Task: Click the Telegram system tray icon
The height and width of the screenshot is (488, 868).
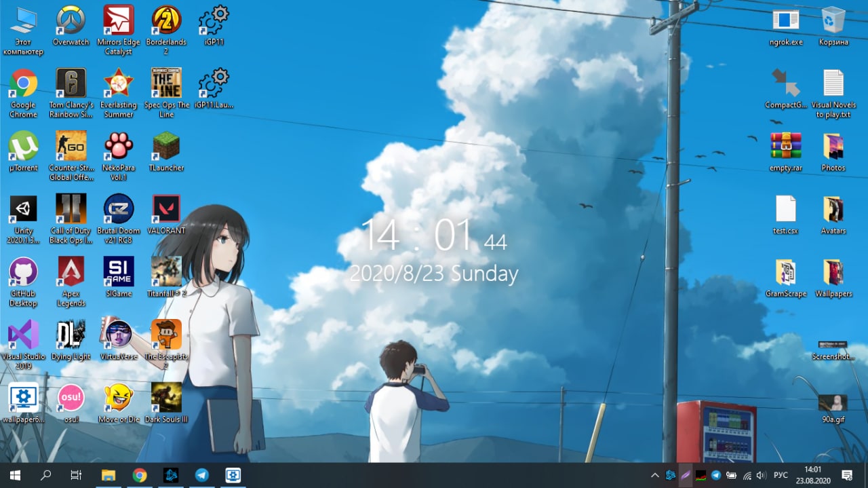Action: pos(716,475)
